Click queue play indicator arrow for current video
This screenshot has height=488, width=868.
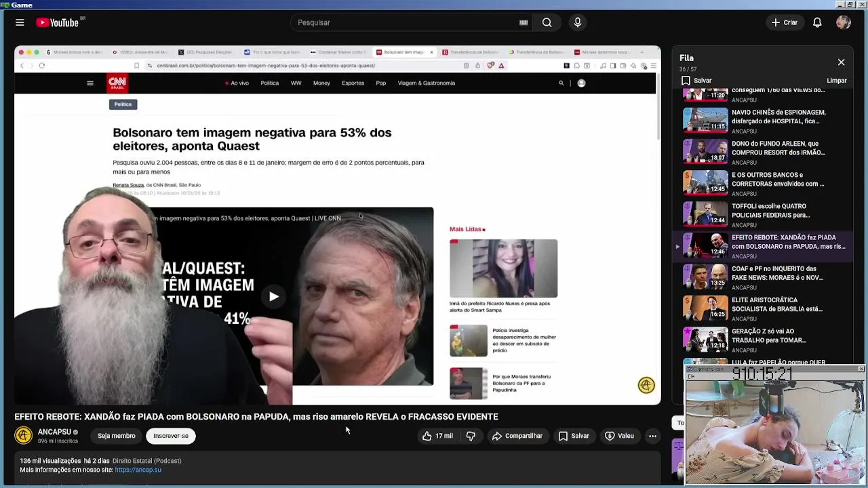point(677,246)
